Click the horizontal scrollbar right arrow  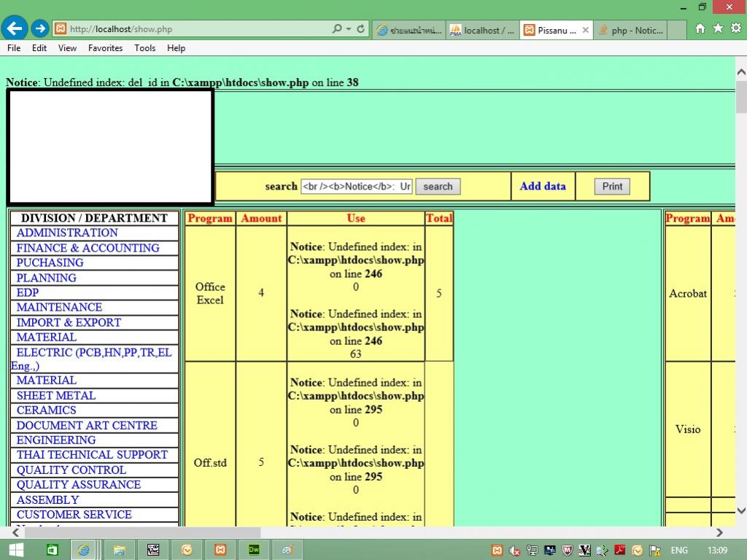pos(719,532)
